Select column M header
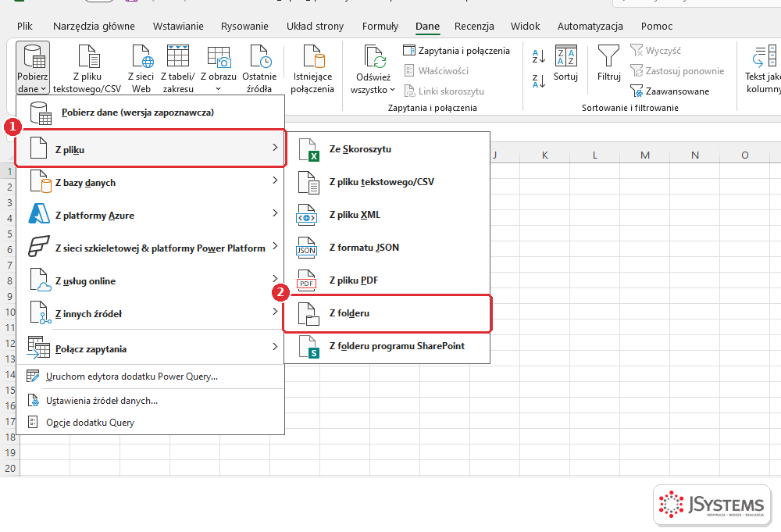This screenshot has height=532, width=781. click(645, 155)
